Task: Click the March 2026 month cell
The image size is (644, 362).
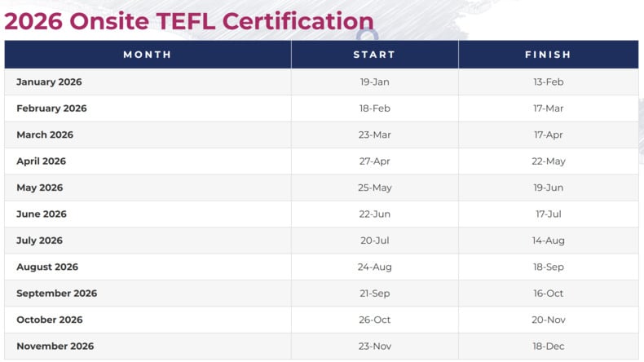Action: click(x=45, y=135)
